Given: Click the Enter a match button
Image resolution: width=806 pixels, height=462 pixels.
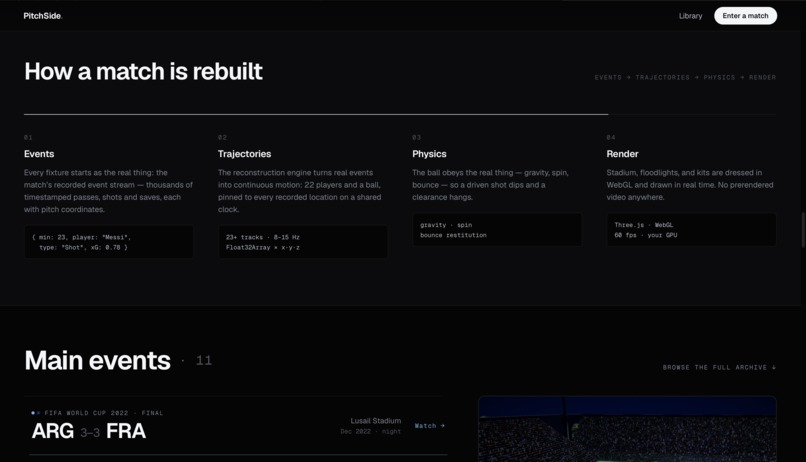Looking at the screenshot, I should 745,16.
